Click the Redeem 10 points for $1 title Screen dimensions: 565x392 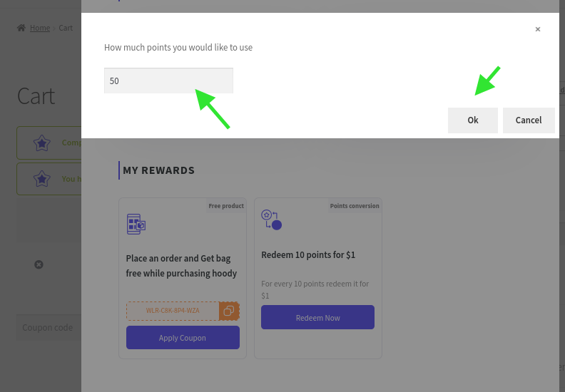(308, 255)
